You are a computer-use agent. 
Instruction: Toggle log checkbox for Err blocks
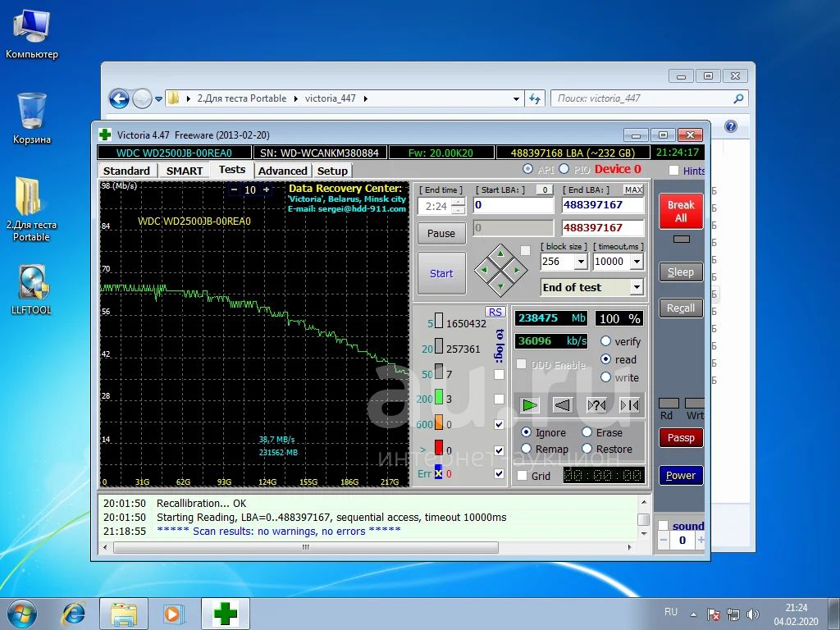[499, 473]
